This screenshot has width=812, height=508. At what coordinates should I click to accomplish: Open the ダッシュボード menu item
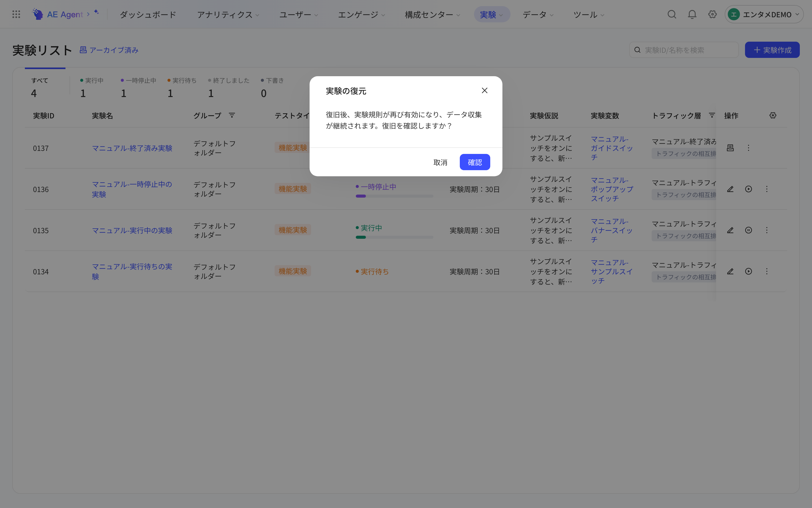pos(148,14)
